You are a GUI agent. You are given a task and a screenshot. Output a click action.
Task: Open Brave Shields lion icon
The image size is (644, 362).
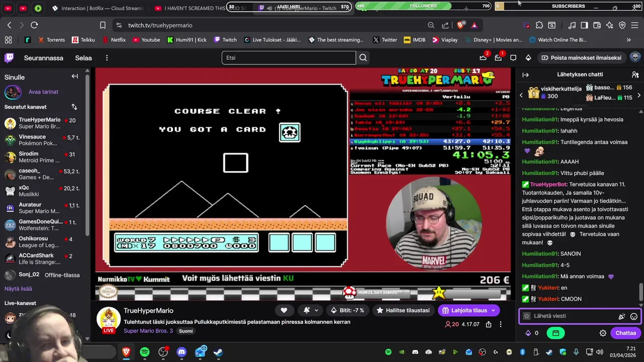point(460,25)
